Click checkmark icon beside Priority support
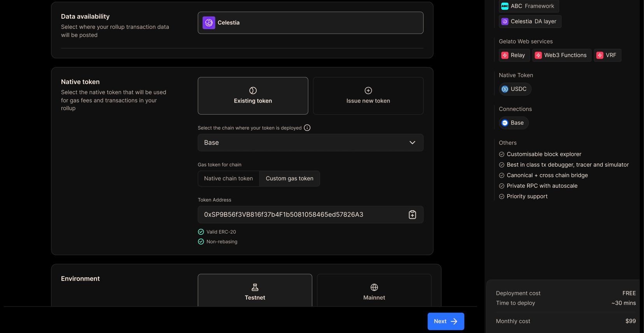 point(502,197)
